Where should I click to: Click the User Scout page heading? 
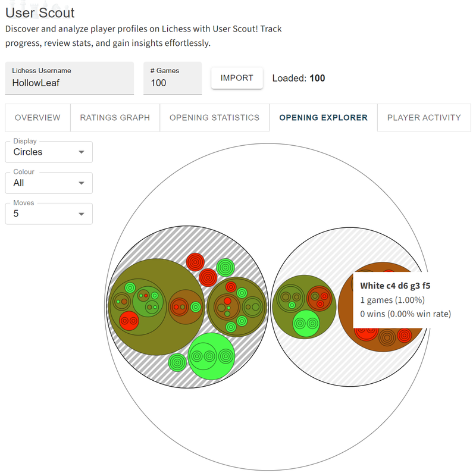[40, 12]
